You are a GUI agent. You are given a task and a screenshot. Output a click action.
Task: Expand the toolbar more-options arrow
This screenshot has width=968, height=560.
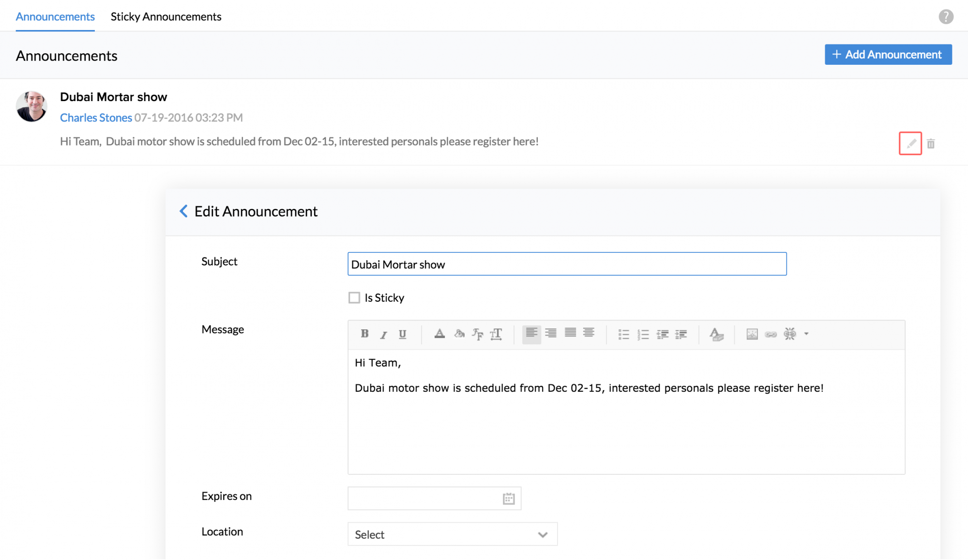(x=806, y=334)
